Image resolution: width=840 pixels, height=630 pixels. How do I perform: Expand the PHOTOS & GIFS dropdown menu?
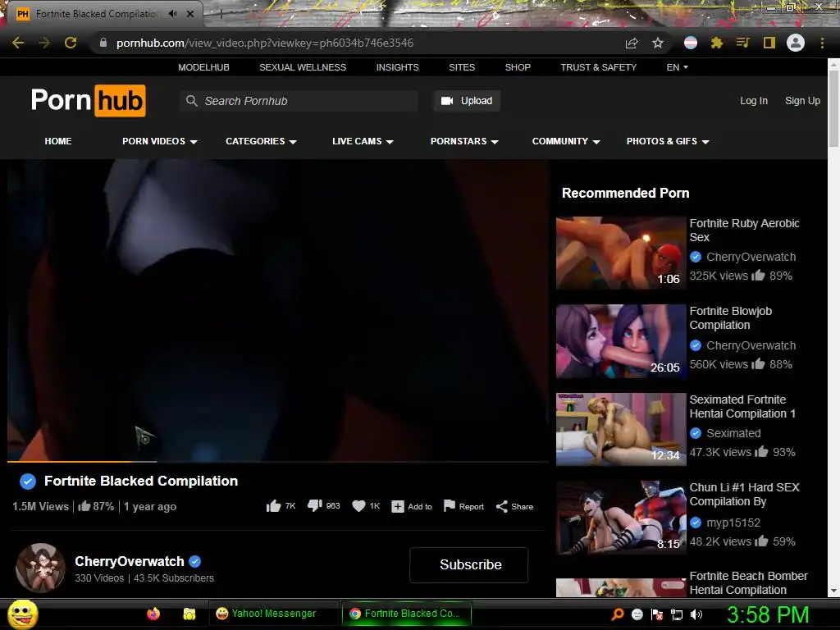(668, 141)
